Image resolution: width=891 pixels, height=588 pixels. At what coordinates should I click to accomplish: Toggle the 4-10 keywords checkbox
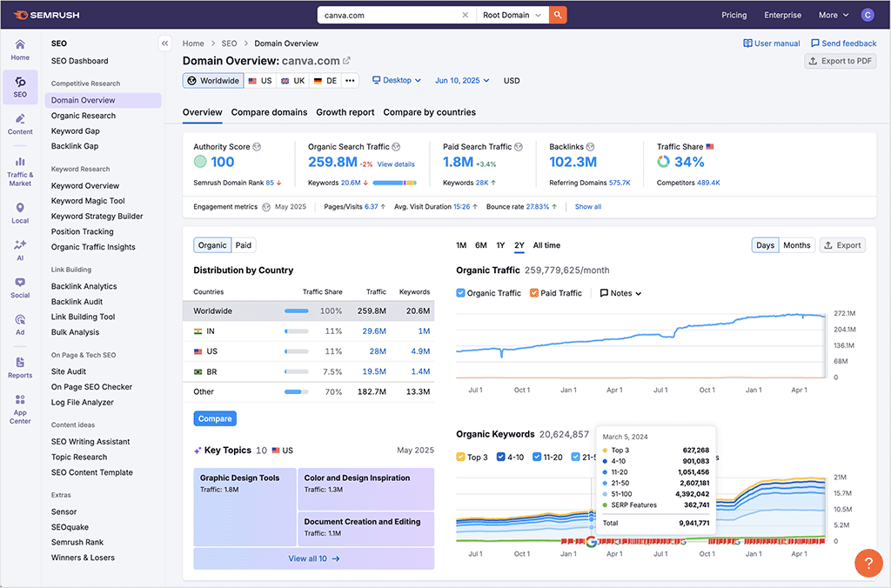click(500, 457)
